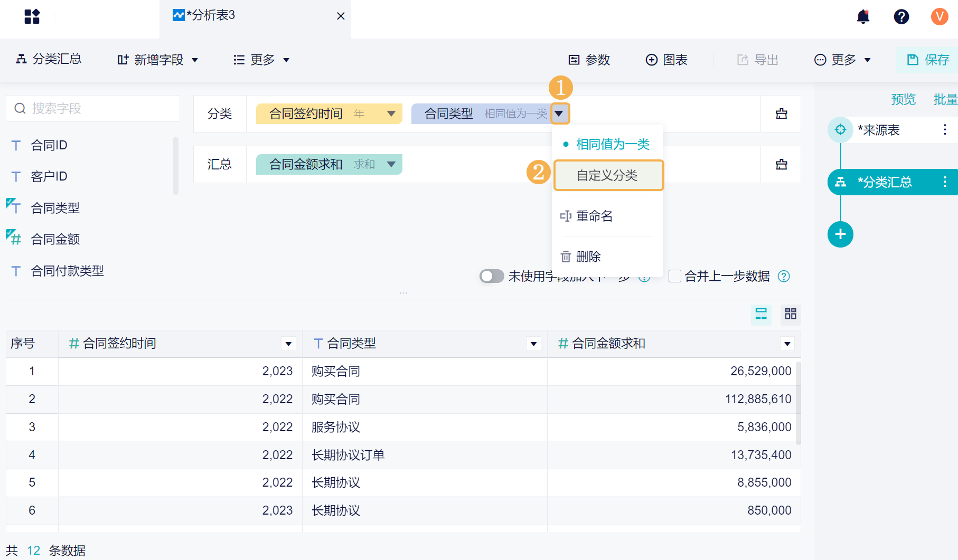Click the 保存 button
This screenshot has width=958, height=560.
click(x=928, y=60)
